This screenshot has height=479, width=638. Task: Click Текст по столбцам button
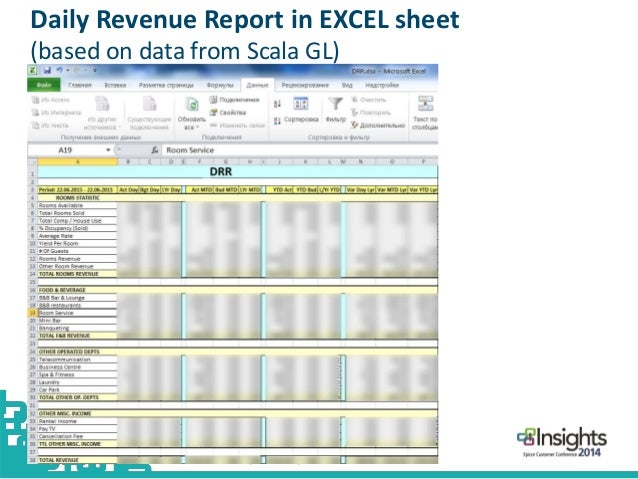click(425, 113)
